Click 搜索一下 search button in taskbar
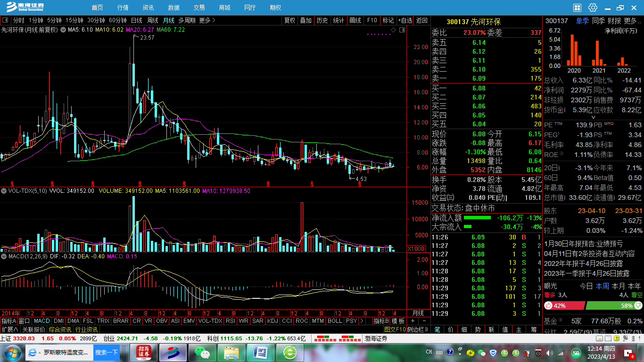The width and height of the screenshot is (644, 362). pyautogui.click(x=107, y=352)
